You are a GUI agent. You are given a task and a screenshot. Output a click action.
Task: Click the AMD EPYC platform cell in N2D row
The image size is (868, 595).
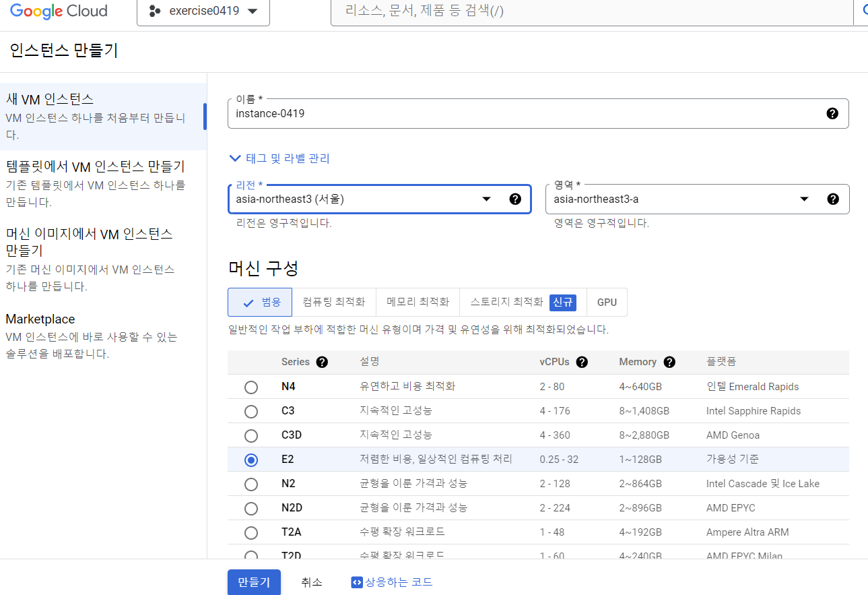tap(731, 508)
